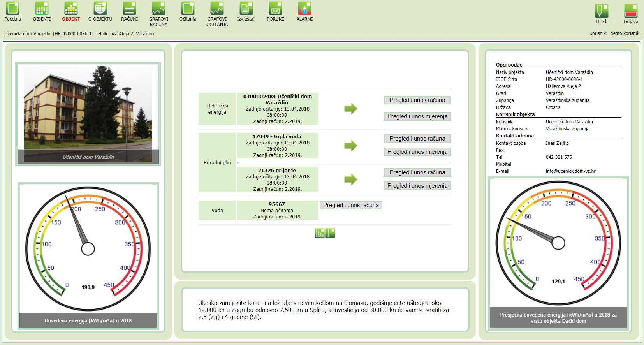Click Pregled i unos računa for electricity
Image resolution: width=644 pixels, height=345 pixels.
pos(417,100)
